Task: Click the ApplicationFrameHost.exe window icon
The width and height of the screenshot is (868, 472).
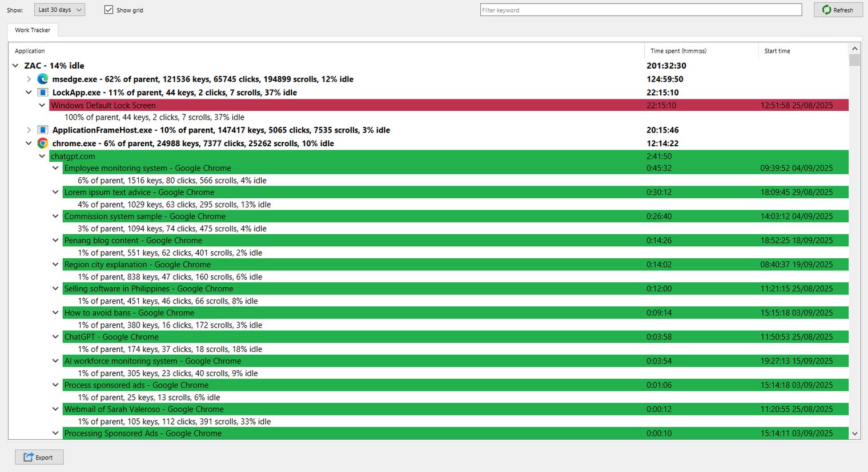Action: pos(43,130)
